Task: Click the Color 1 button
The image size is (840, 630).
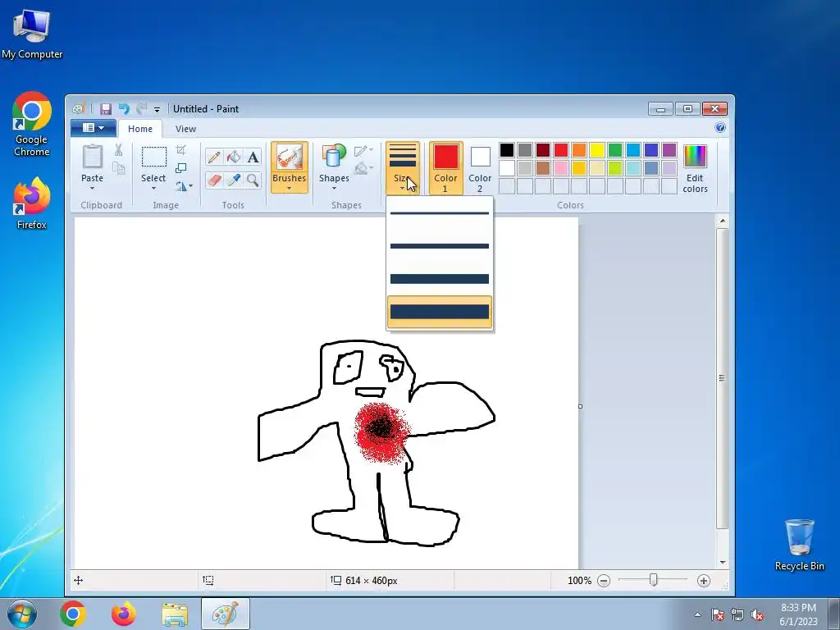Action: (445, 167)
